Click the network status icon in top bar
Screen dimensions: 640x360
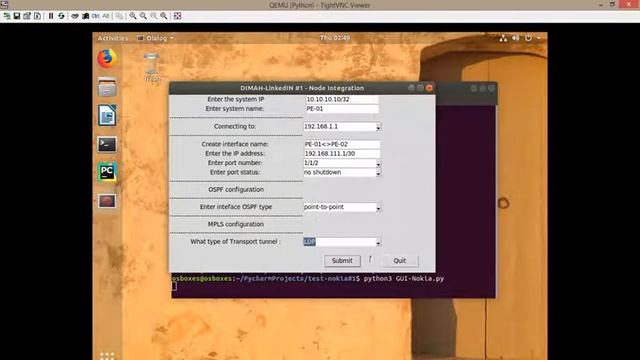point(503,38)
